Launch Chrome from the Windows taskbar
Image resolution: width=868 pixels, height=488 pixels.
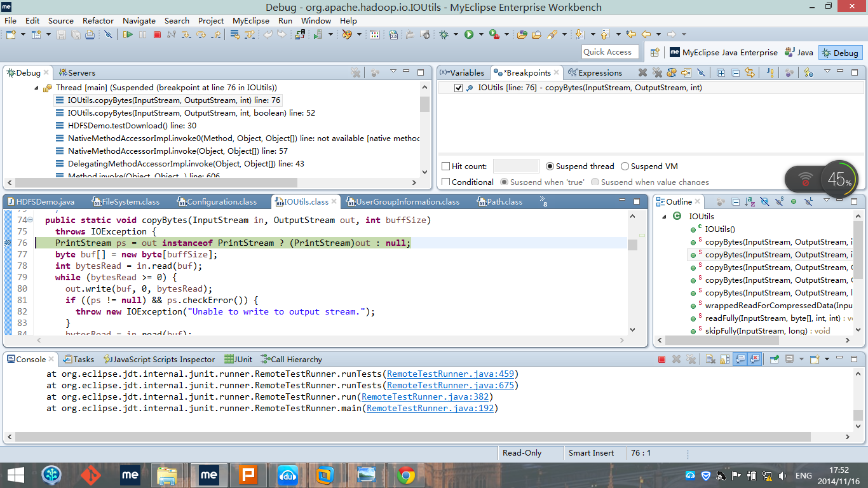click(407, 475)
